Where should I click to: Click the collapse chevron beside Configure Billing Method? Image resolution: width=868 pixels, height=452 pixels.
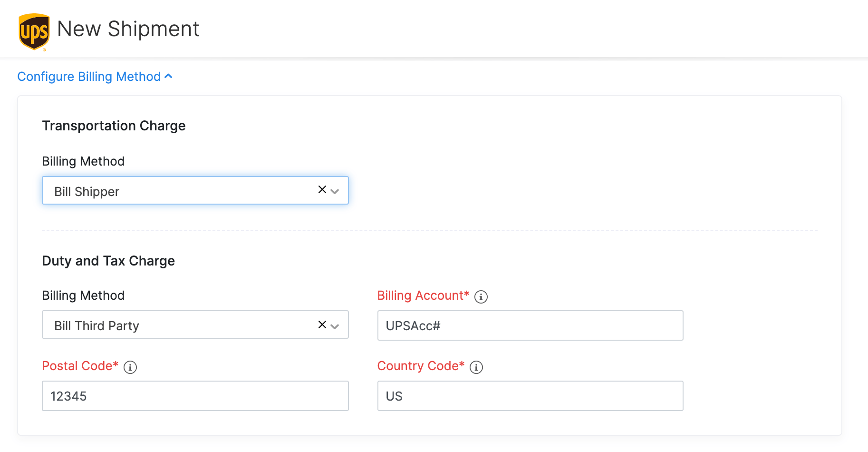point(169,76)
